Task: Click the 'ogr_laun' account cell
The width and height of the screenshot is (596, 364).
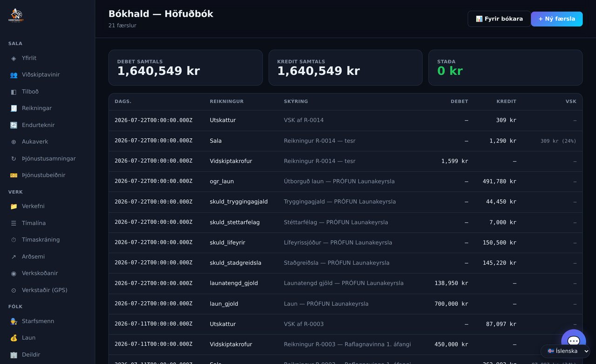Action: (x=222, y=182)
